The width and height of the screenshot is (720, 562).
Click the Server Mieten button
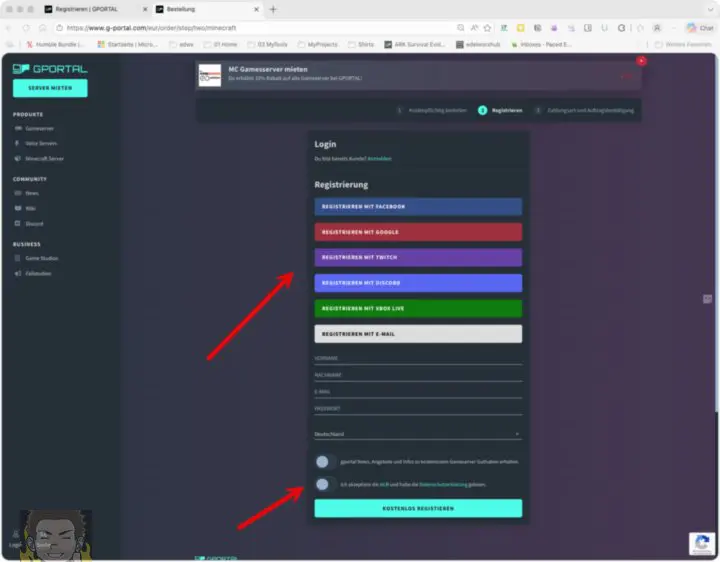point(50,88)
